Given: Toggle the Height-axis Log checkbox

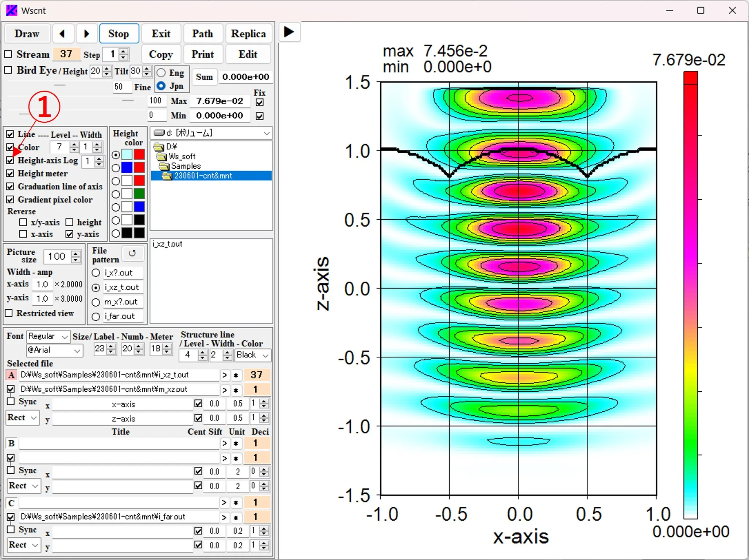Looking at the screenshot, I should (x=11, y=161).
